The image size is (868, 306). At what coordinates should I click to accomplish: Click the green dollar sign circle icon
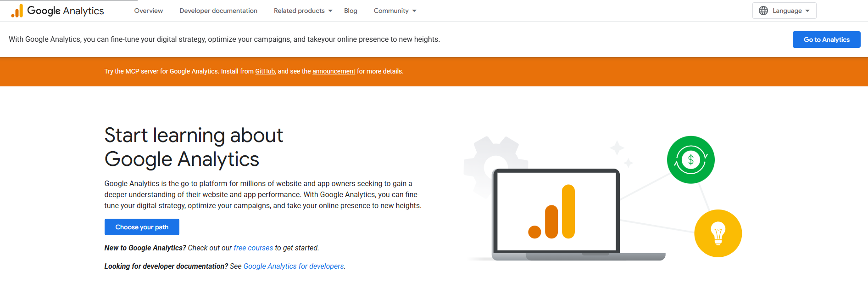[x=690, y=160]
